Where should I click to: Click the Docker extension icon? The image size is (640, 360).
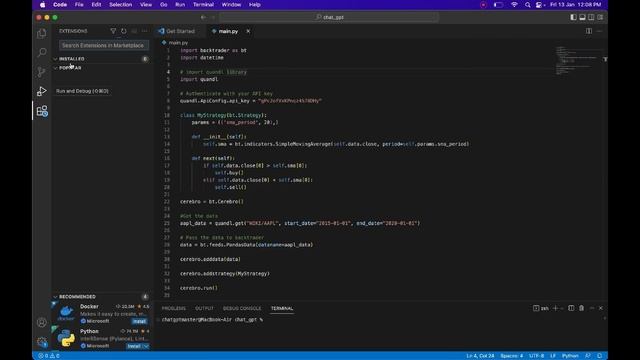[66, 313]
